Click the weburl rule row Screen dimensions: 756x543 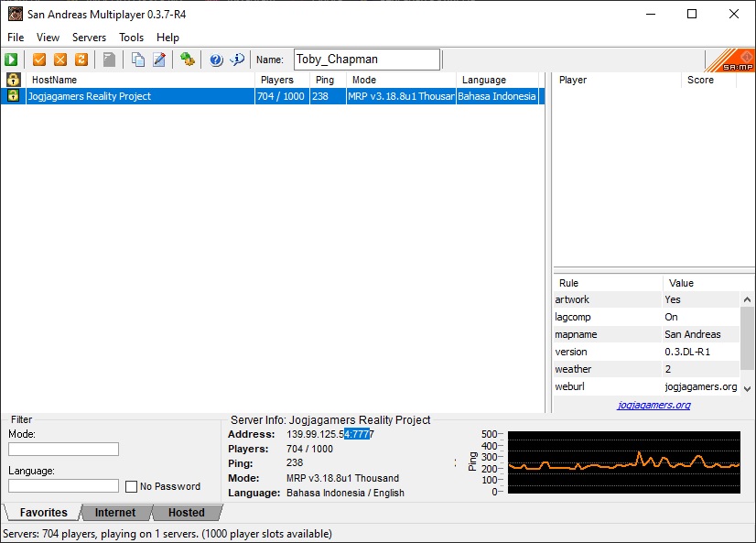point(646,386)
